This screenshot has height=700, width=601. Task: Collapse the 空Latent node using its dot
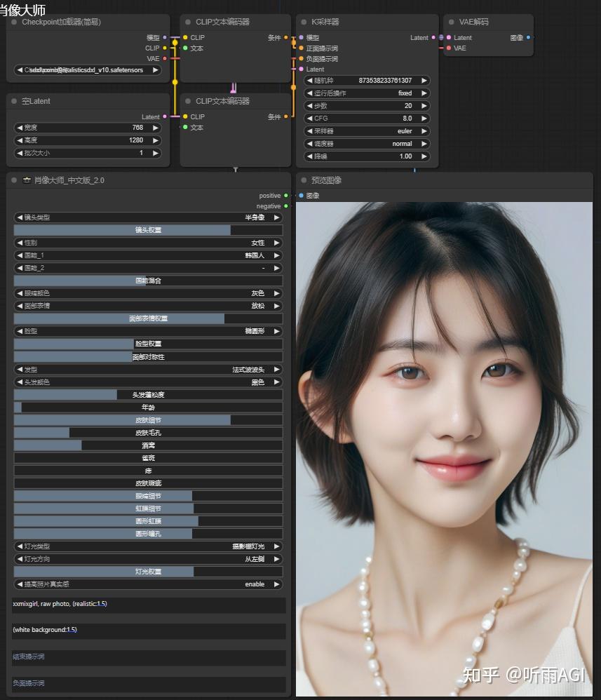14,101
